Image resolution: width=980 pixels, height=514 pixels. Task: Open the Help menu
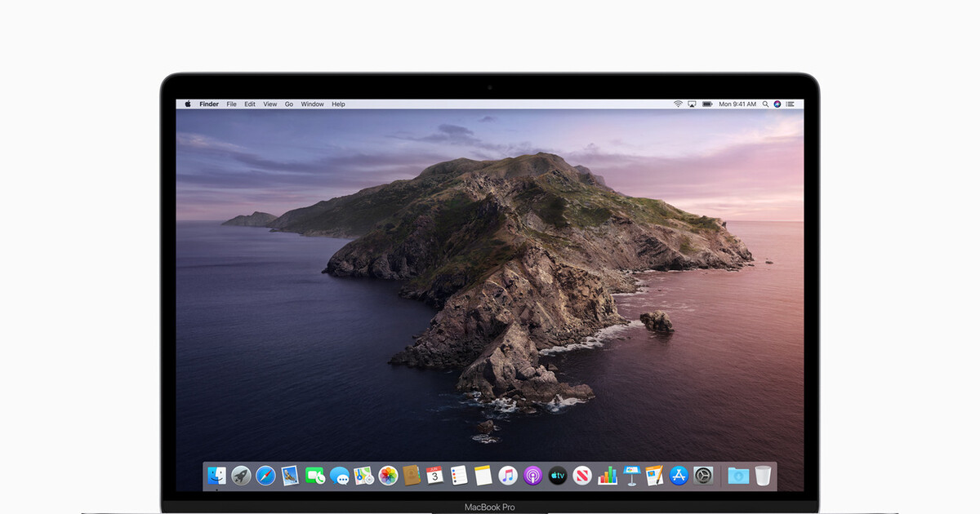coord(338,104)
